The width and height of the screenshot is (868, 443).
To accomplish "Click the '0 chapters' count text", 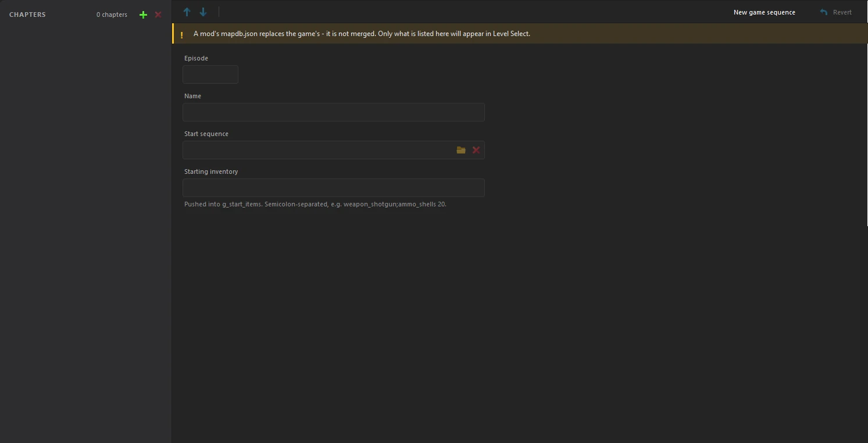I will [x=112, y=15].
